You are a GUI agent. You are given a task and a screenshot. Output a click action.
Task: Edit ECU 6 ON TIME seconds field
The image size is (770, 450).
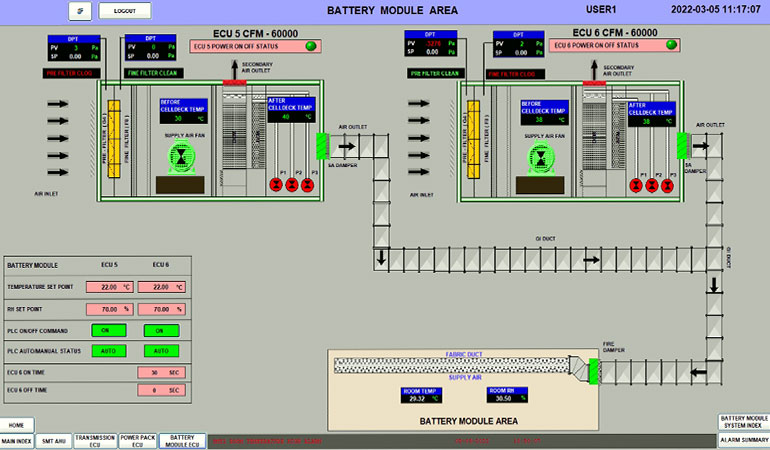(x=162, y=372)
